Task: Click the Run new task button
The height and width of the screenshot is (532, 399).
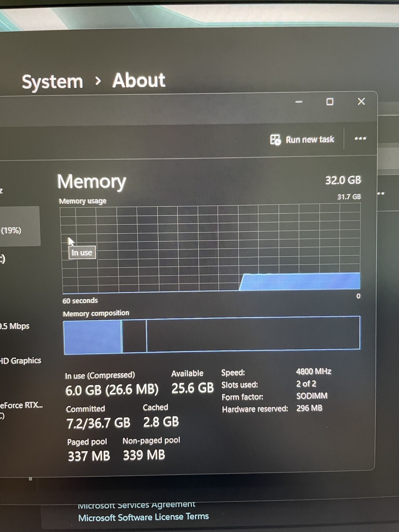Action: click(x=302, y=140)
